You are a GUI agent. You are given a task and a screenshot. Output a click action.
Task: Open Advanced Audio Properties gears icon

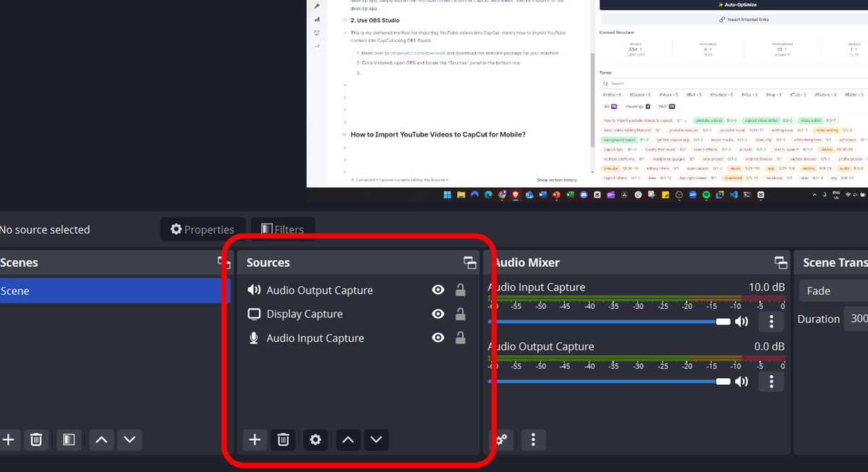[x=501, y=439]
